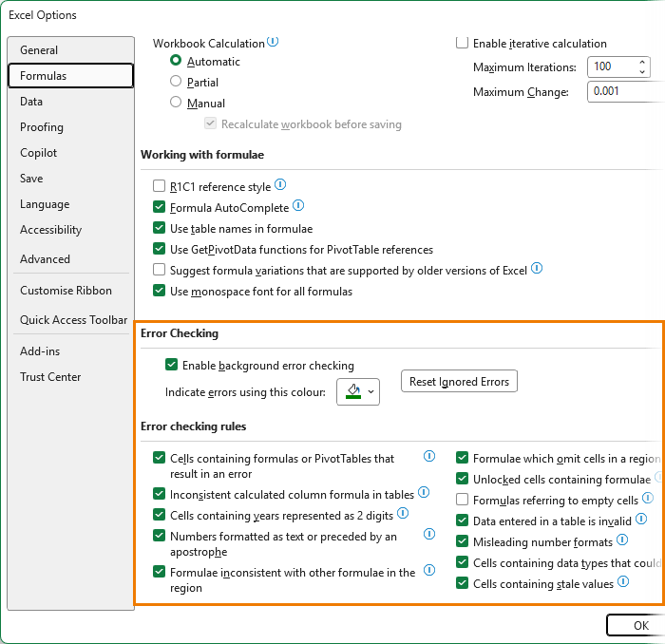
Task: Open the Add-ins category
Action: pos(71,351)
